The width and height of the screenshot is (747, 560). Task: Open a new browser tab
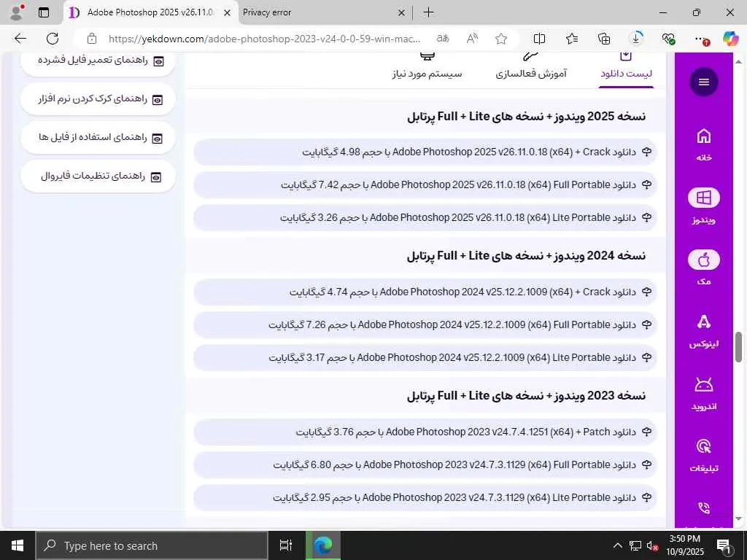tap(428, 12)
